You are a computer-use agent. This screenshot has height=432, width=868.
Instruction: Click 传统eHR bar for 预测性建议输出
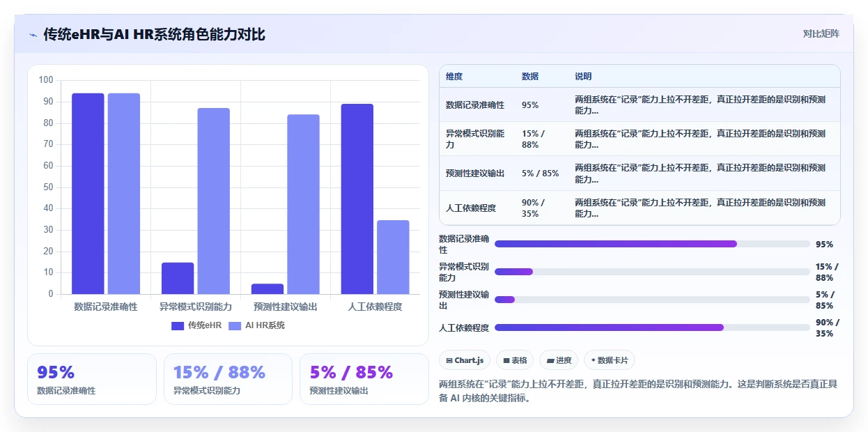point(268,288)
